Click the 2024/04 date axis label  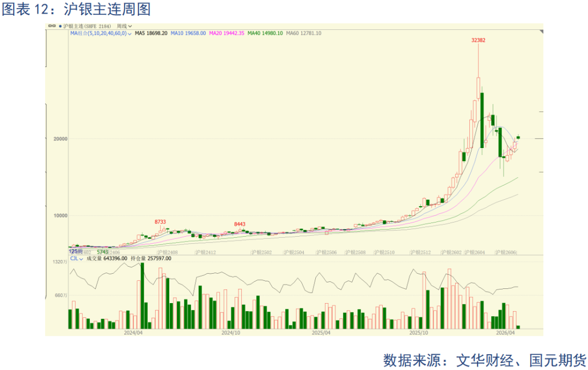pyautogui.click(x=133, y=332)
